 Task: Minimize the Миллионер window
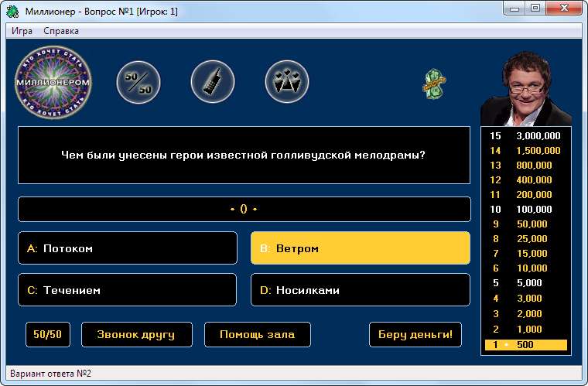tap(514, 9)
